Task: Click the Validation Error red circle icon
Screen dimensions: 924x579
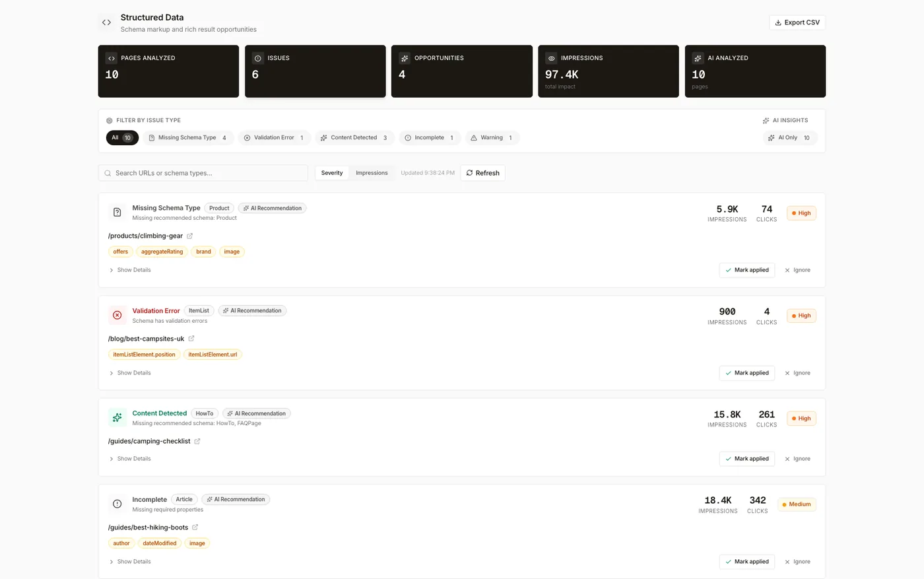Action: pyautogui.click(x=117, y=316)
